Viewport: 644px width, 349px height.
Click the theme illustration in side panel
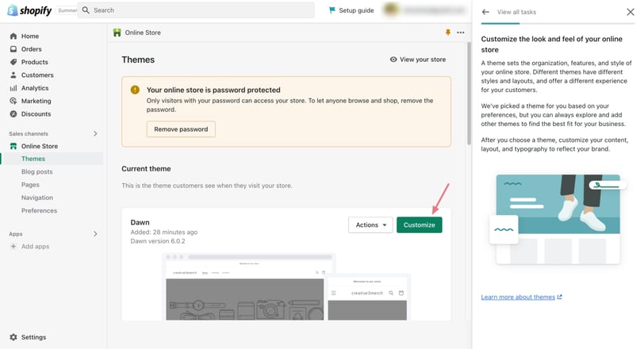click(558, 220)
